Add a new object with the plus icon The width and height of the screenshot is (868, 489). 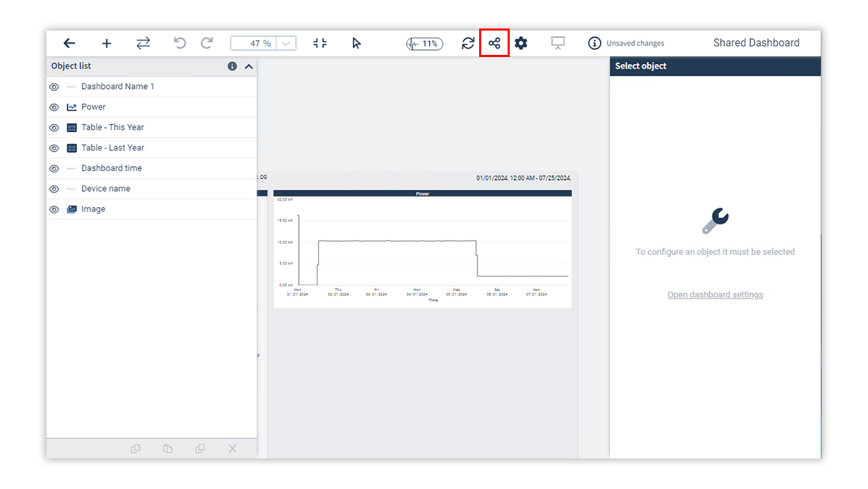106,42
